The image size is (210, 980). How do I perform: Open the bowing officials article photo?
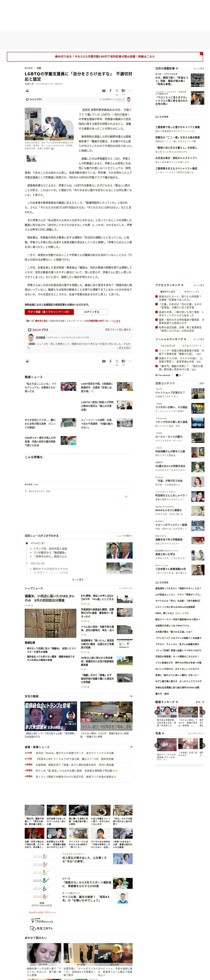coord(49,124)
